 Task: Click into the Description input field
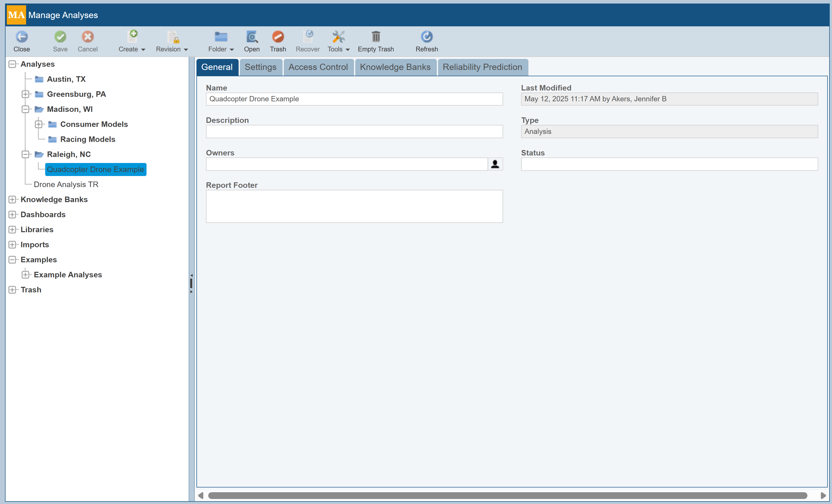point(354,132)
